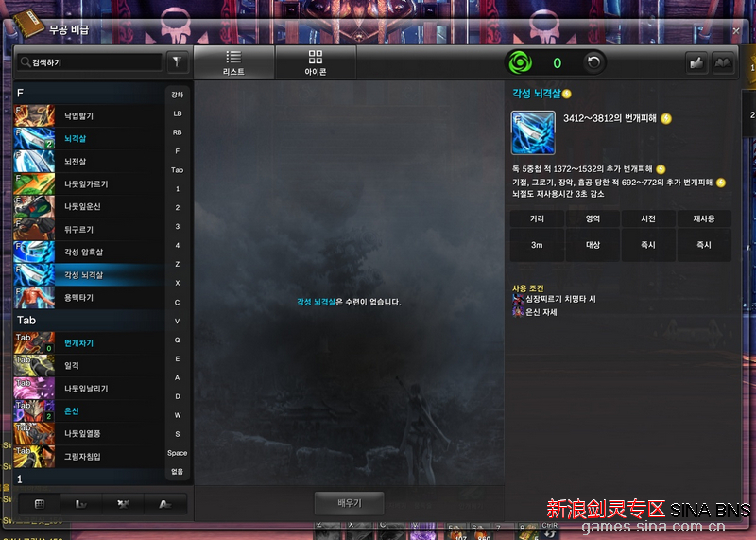Select the 뒤구르기 skill icon
Screen dimensions: 756x540
coord(34,229)
